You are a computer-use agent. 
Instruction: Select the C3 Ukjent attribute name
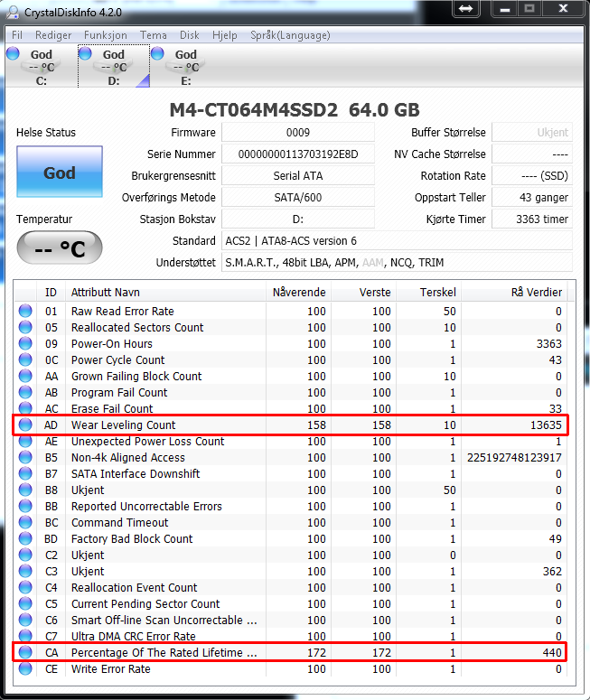click(88, 572)
